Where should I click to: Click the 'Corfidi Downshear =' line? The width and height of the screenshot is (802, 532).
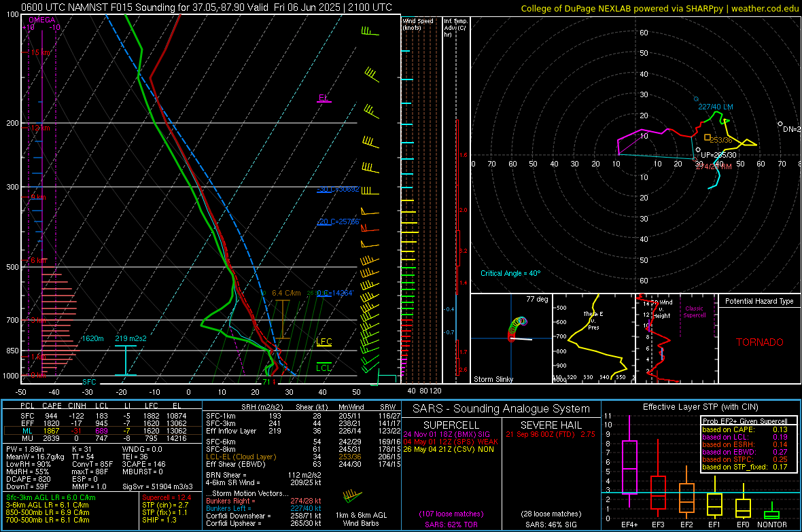(x=264, y=516)
